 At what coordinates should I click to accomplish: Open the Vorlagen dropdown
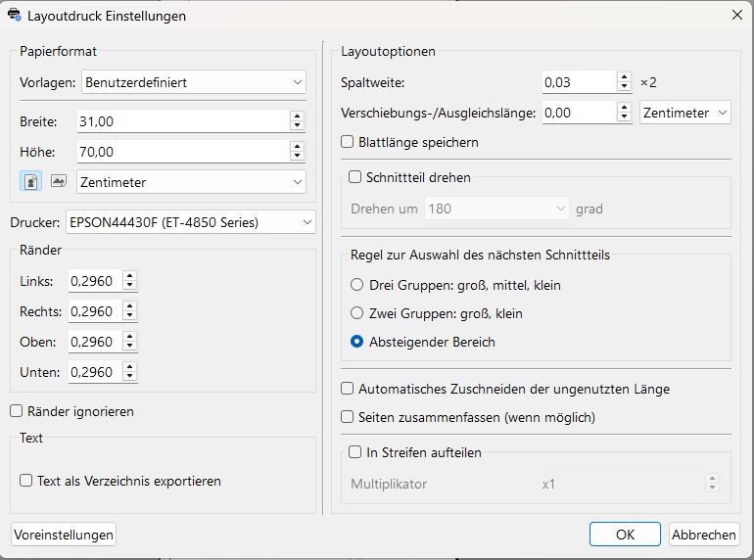click(x=194, y=82)
